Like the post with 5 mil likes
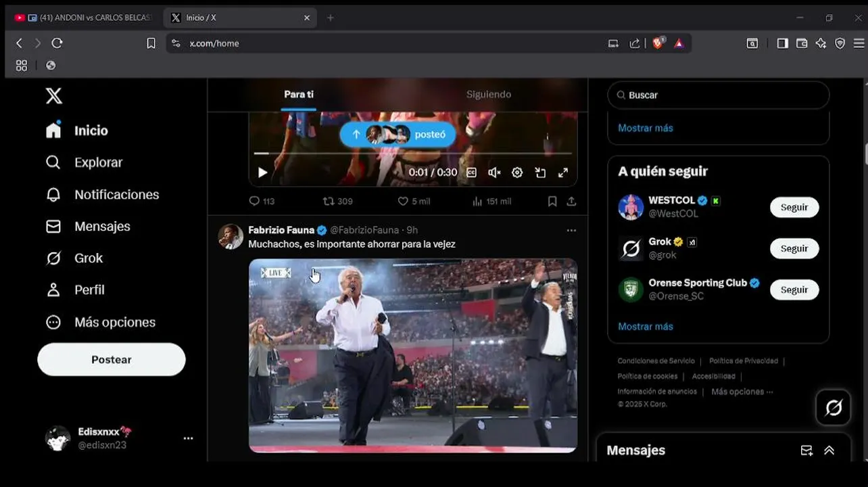This screenshot has width=868, height=487. point(414,202)
